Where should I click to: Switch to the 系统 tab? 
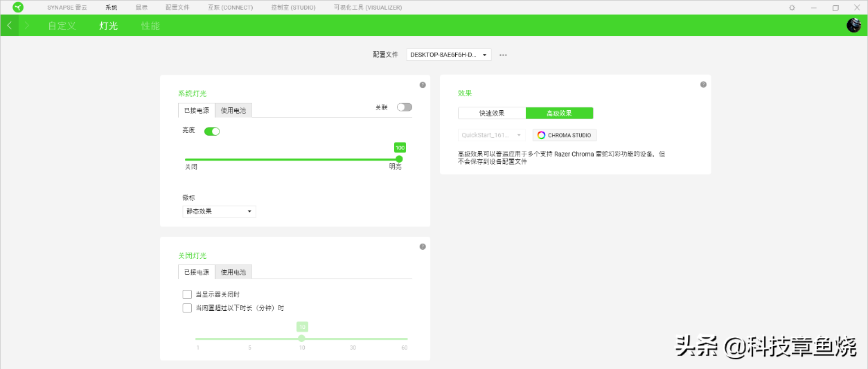tap(112, 8)
